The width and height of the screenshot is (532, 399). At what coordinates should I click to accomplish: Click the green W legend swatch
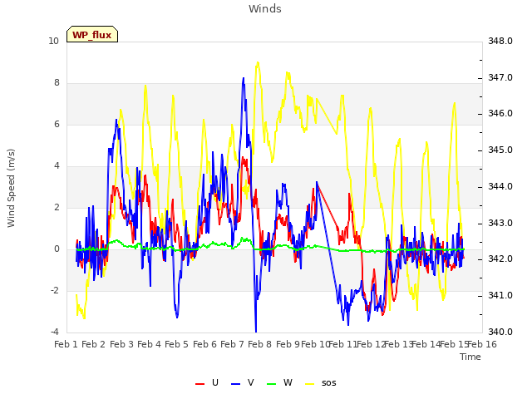click(272, 384)
